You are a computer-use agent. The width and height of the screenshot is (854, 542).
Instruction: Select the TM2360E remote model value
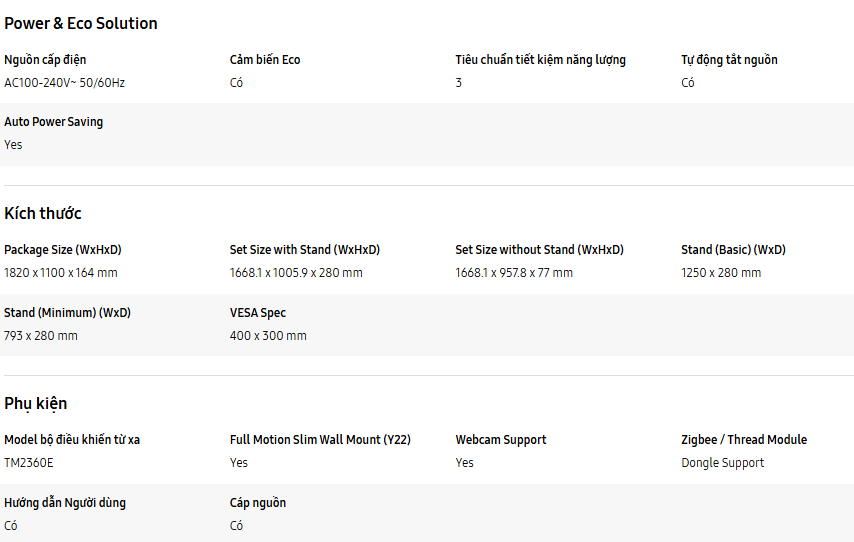tap(29, 463)
